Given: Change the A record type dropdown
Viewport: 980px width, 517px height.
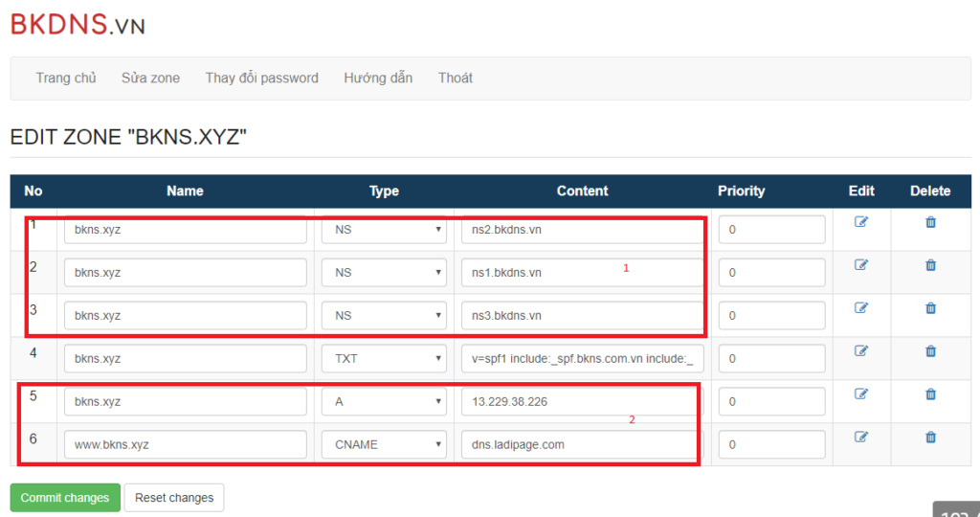Looking at the screenshot, I should pos(384,402).
